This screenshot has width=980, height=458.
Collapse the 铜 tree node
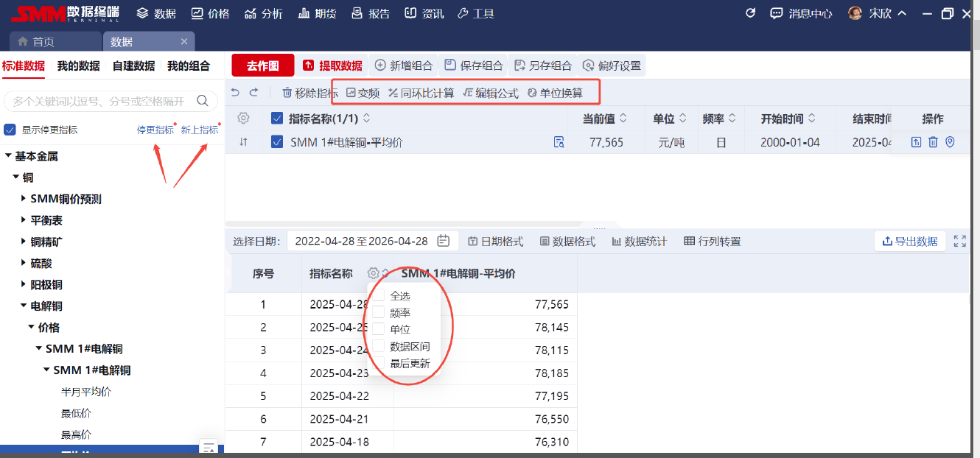pyautogui.click(x=15, y=177)
